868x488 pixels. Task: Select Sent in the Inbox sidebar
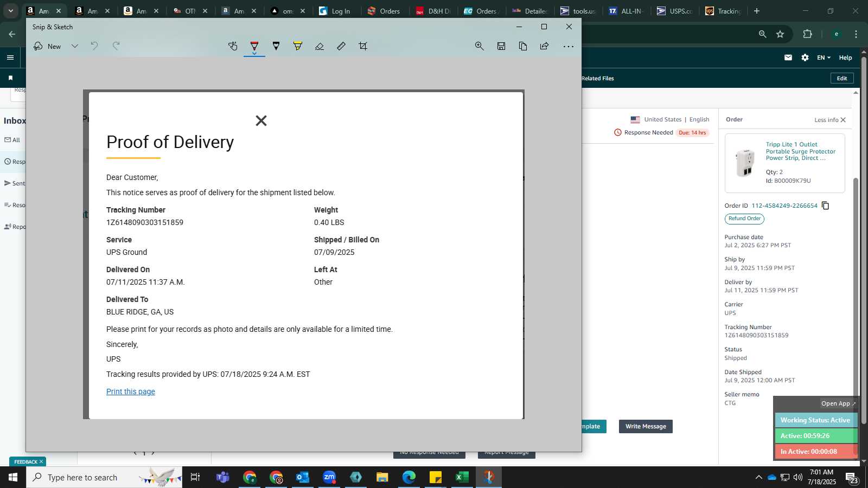15,183
